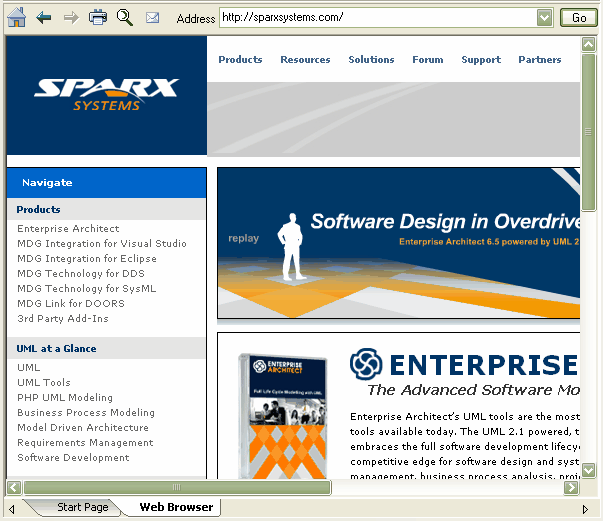Open the Support top navigation menu
This screenshot has width=603, height=521.
(x=481, y=60)
